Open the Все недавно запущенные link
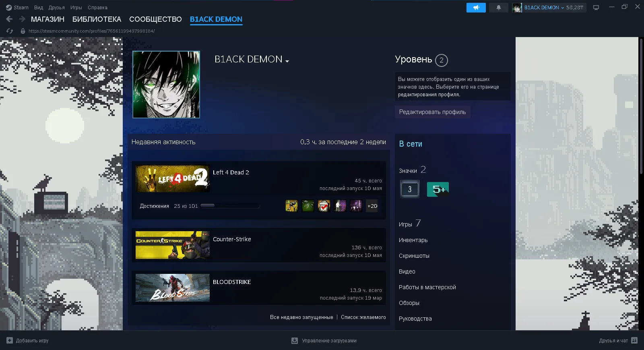The image size is (644, 350). pos(301,317)
